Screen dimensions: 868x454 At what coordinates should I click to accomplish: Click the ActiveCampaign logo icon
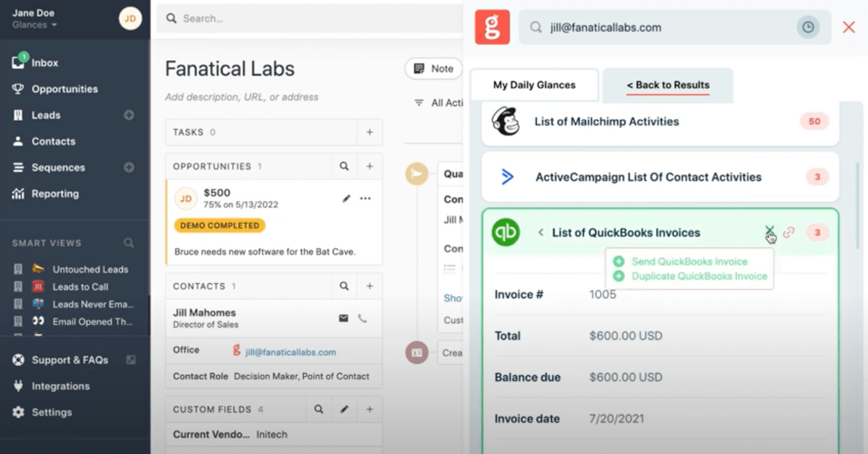507,176
